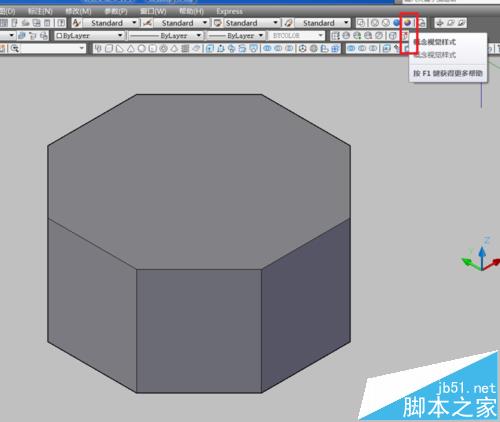Click the help question mark icon in first toolbar
The image size is (500, 422).
pos(61,23)
